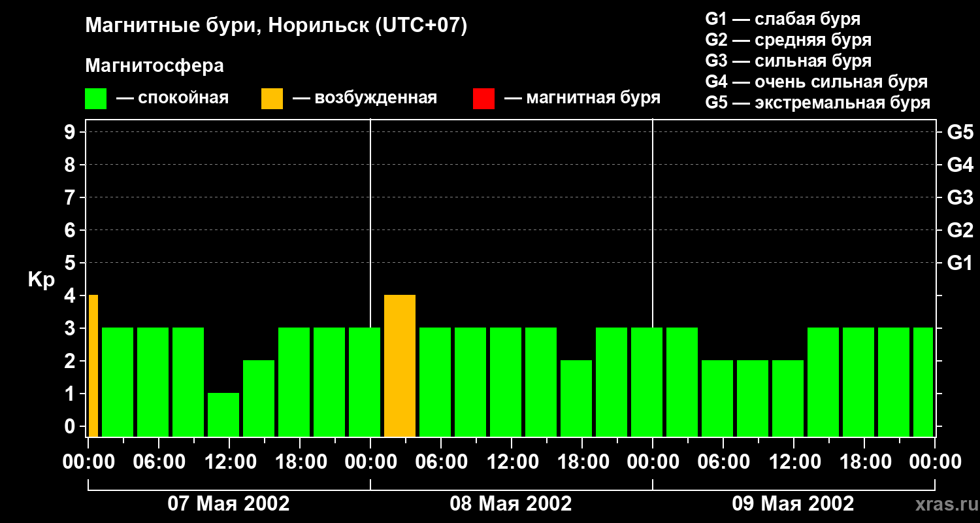Viewport: 980px width, 523px height.
Task: Click the 'Магнитосфера' legend heading
Action: (154, 66)
